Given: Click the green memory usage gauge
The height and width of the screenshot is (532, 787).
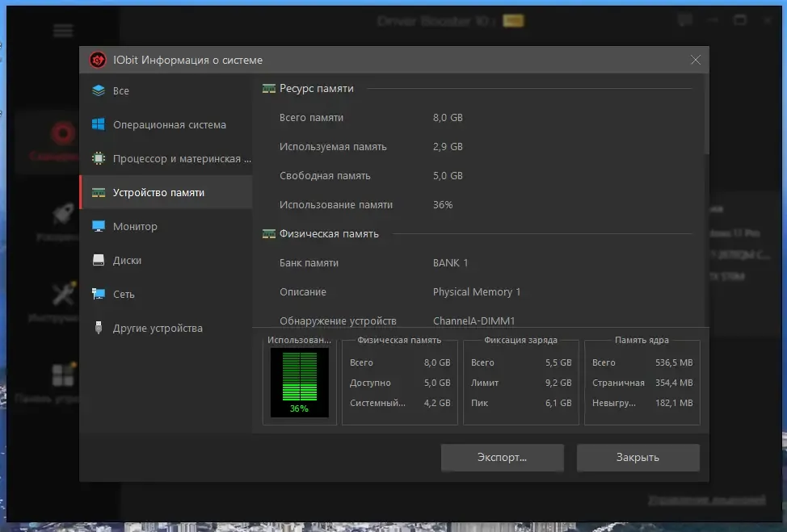Looking at the screenshot, I should (300, 383).
